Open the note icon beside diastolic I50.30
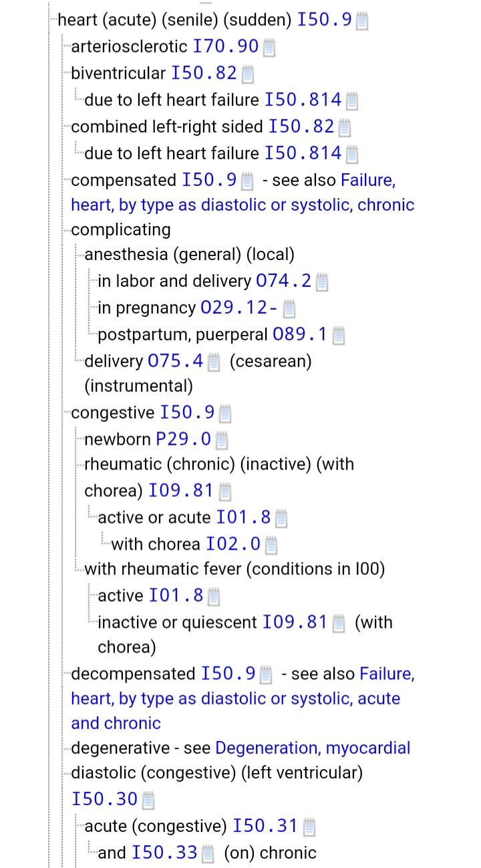This screenshot has width=481, height=868. click(148, 800)
